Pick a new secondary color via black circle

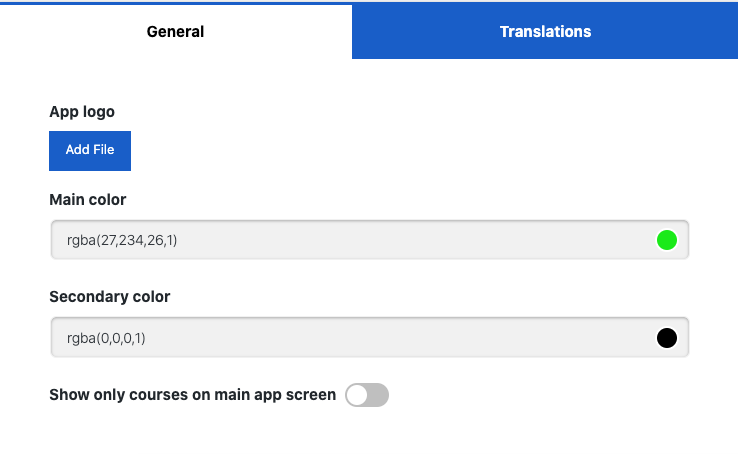pyautogui.click(x=667, y=338)
